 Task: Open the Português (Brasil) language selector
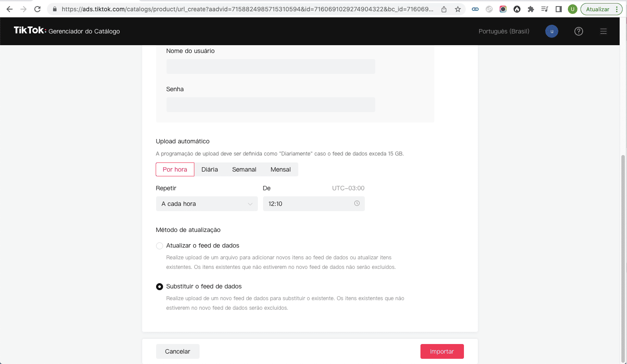[x=504, y=31]
